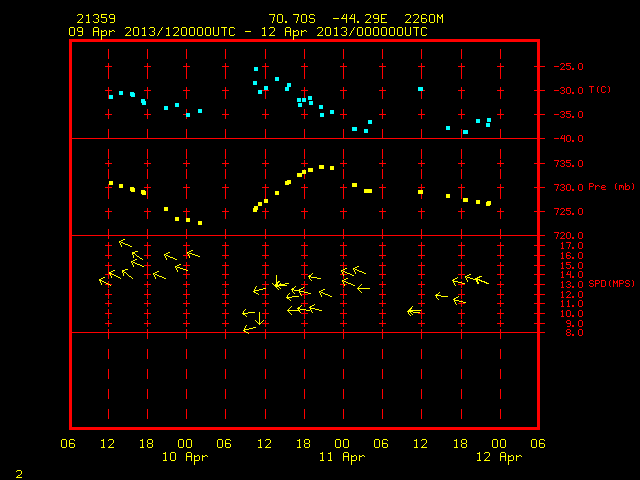Click the isolated cyan temperature point at 12Z 11 Apr
Image resolution: width=640 pixels, height=480 pixels.
pyautogui.click(x=420, y=89)
